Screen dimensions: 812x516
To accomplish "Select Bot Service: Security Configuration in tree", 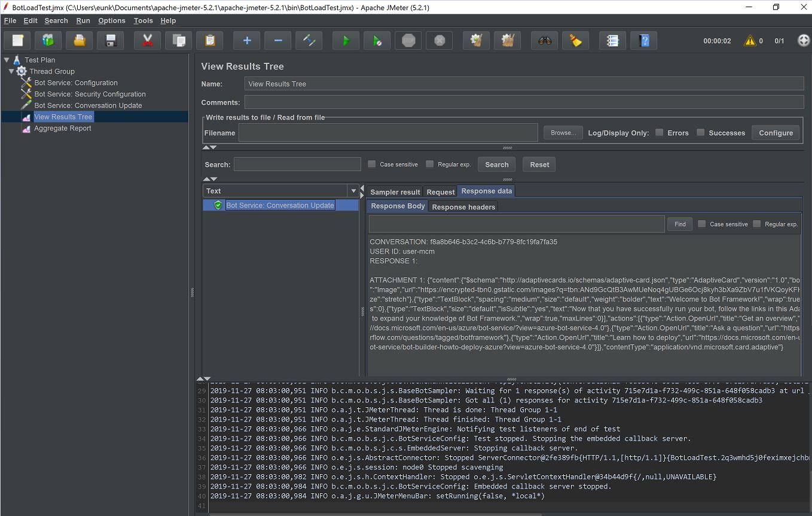I will 90,94.
